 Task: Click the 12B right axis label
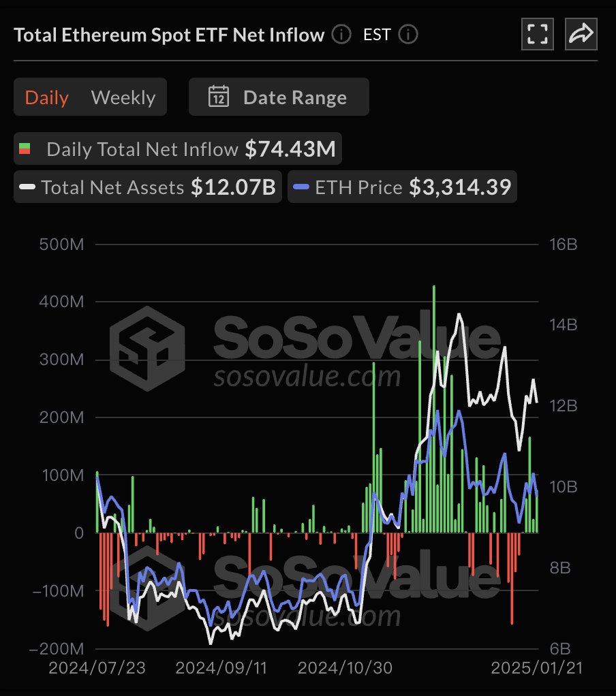563,406
